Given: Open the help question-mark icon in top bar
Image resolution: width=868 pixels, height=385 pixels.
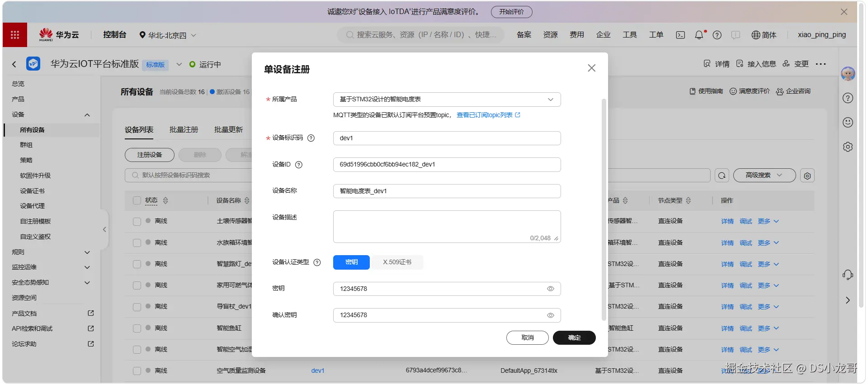Looking at the screenshot, I should point(717,35).
